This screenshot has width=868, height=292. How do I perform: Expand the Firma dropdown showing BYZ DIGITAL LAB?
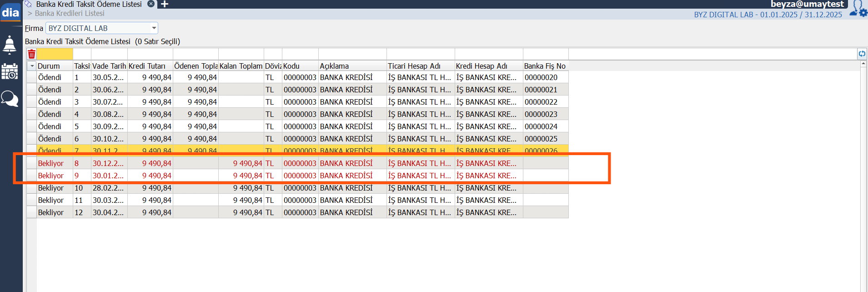point(154,28)
